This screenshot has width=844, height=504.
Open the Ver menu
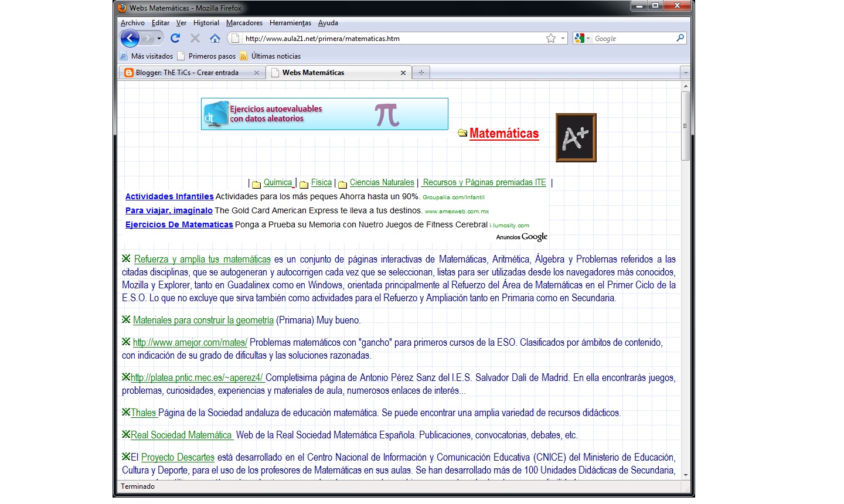pos(181,23)
